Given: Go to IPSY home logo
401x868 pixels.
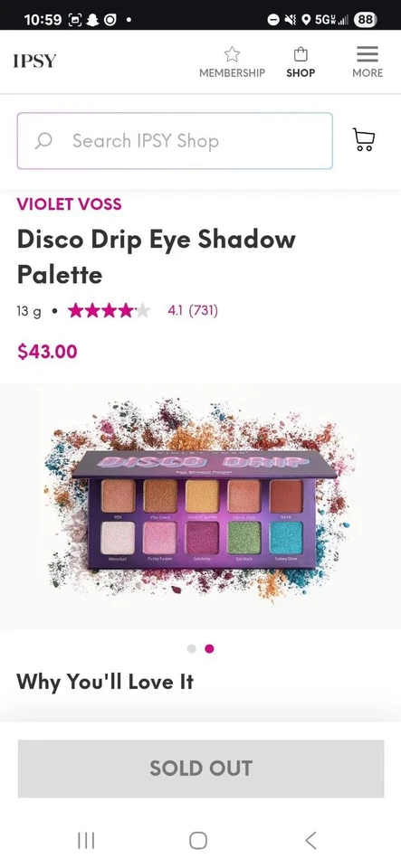Looking at the screenshot, I should pyautogui.click(x=35, y=61).
